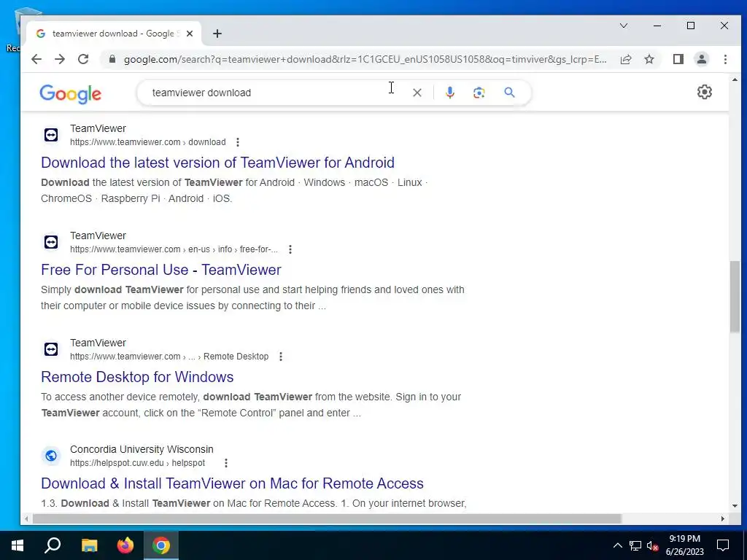The image size is (747, 560).
Task: Click the Google logo
Action: point(71,94)
